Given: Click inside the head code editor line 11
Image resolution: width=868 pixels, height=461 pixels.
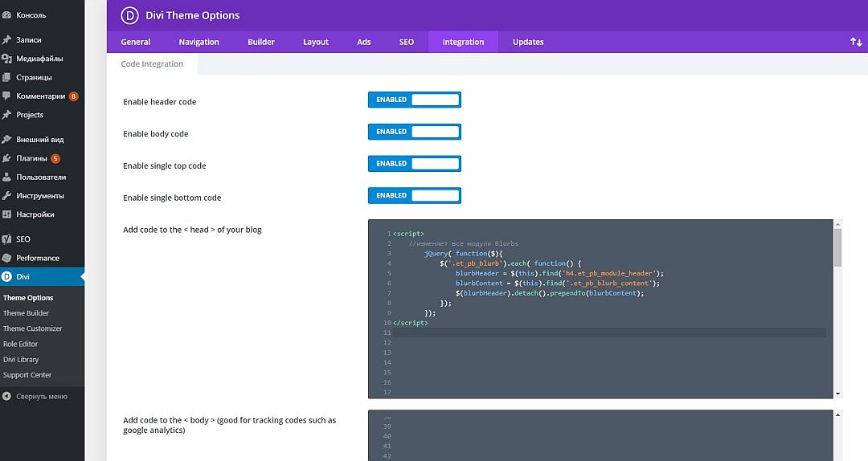Looking at the screenshot, I should click(609, 332).
